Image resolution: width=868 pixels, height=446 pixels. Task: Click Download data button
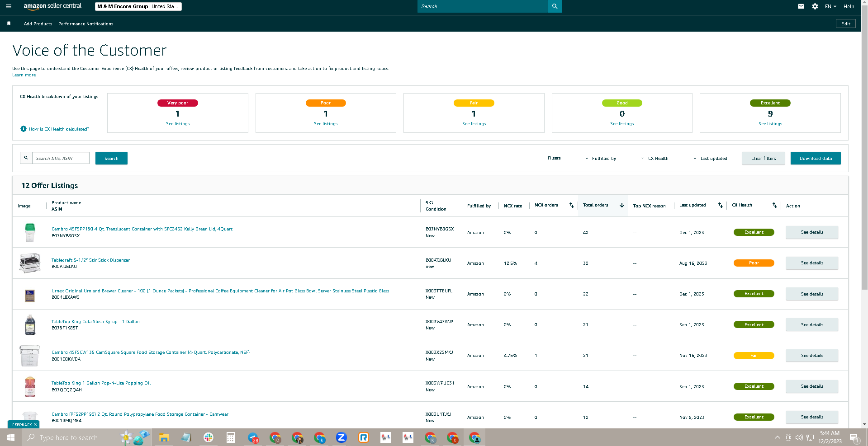[816, 158]
